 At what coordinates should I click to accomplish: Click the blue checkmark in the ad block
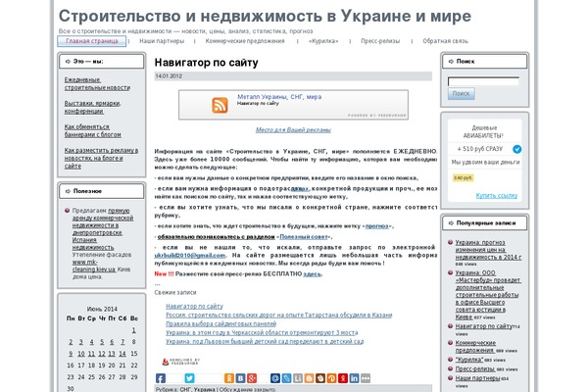point(516,149)
